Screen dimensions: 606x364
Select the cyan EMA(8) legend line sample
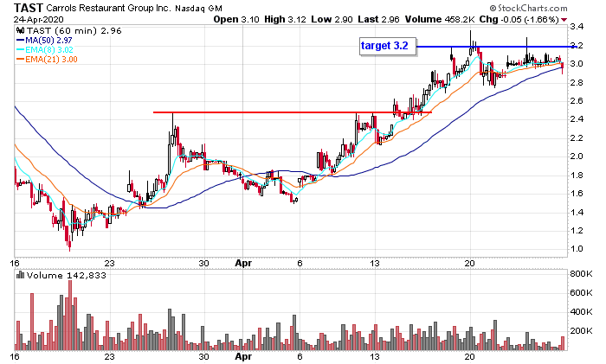pyautogui.click(x=21, y=50)
